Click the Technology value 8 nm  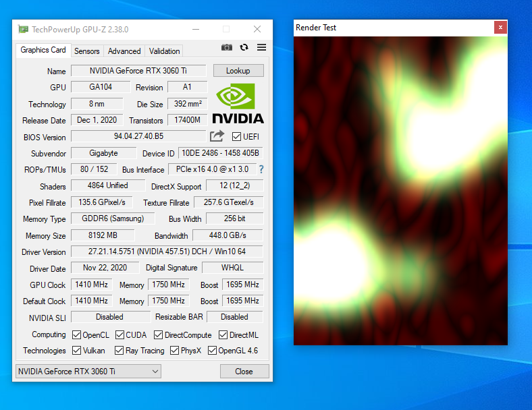click(x=97, y=104)
